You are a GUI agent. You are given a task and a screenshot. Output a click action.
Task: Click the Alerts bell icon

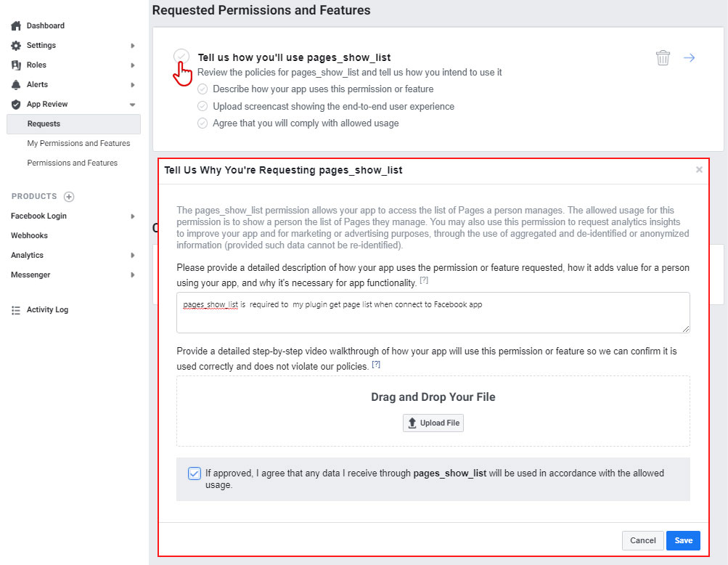click(x=16, y=84)
